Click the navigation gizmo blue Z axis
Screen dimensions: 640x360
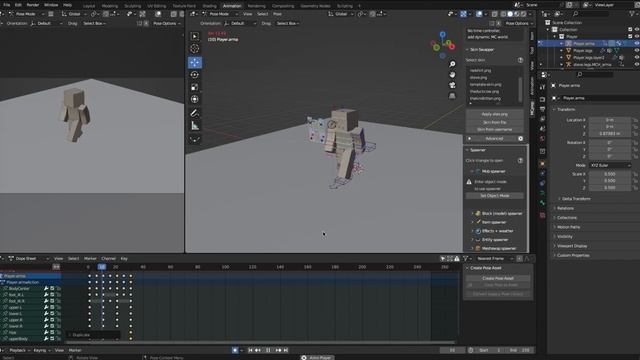tap(442, 34)
